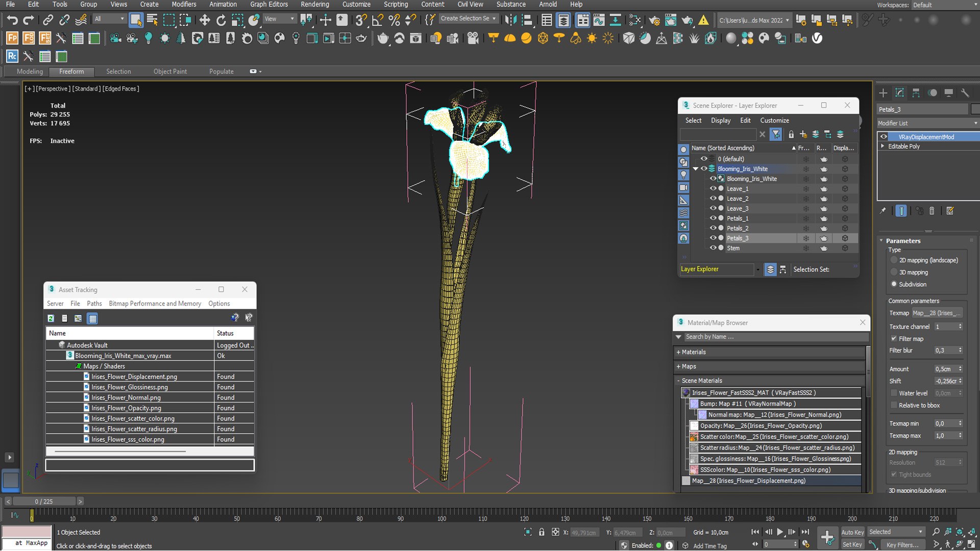The width and height of the screenshot is (980, 551).
Task: Open the Create tab in command panel
Action: pos(883,93)
